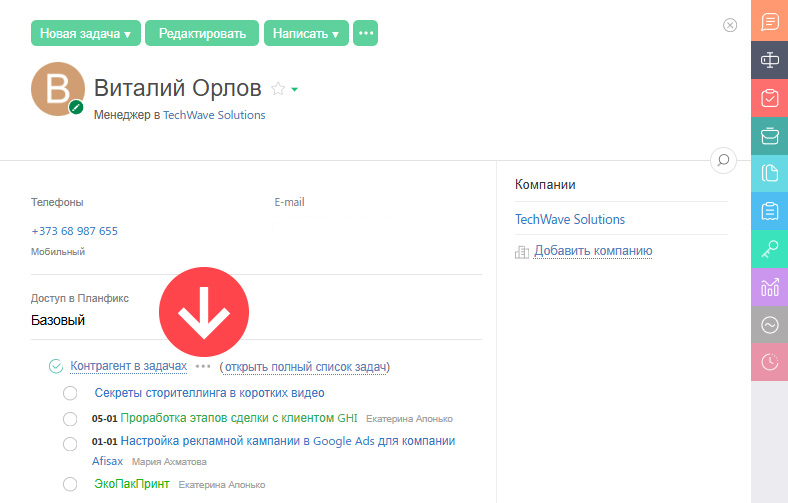Click the Базовый access level value
788x503 pixels.
[x=58, y=320]
